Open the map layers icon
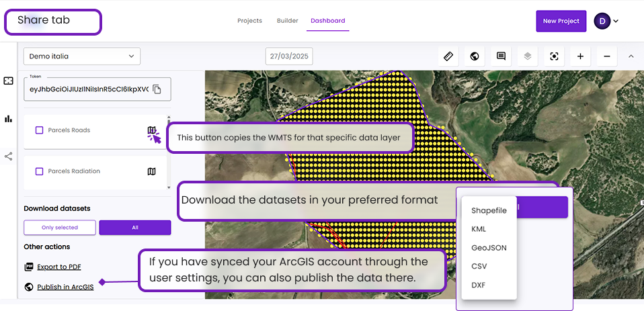 [x=527, y=56]
